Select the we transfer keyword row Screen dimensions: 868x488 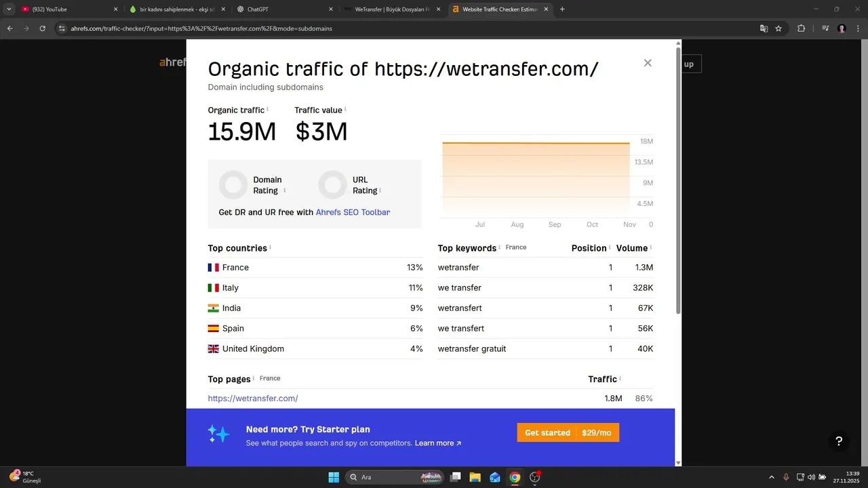tap(546, 288)
